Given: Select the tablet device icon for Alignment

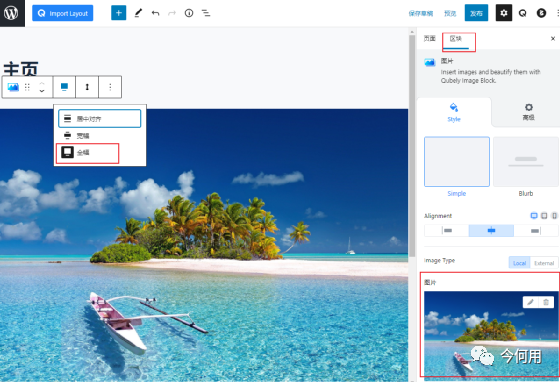Looking at the screenshot, I should click(544, 216).
